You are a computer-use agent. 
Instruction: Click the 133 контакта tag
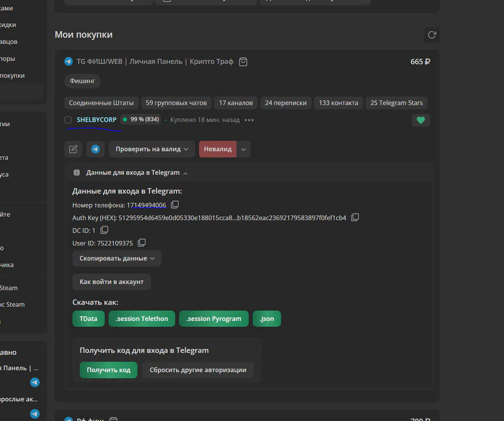point(338,103)
